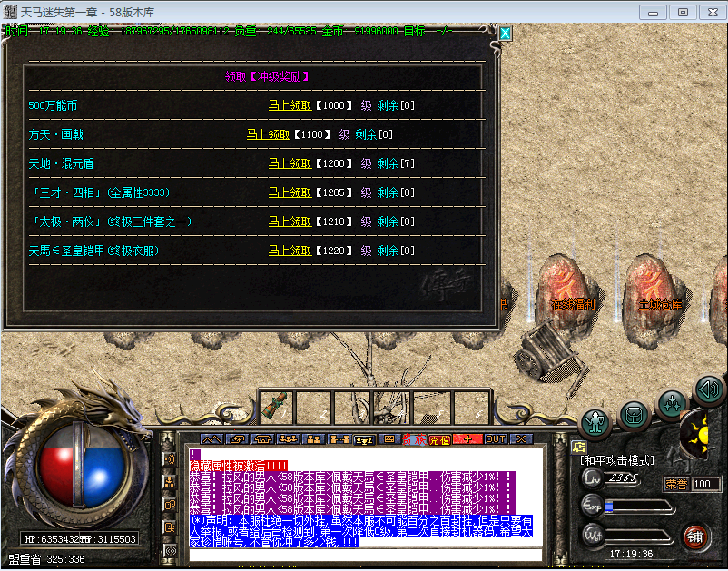Open the character status round button
Screen dimensions: 728x571
point(595,423)
